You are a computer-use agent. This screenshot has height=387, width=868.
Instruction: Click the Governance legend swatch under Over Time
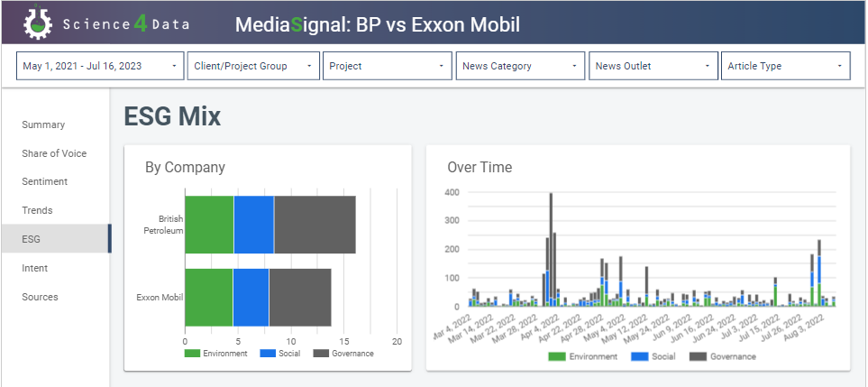click(x=698, y=356)
